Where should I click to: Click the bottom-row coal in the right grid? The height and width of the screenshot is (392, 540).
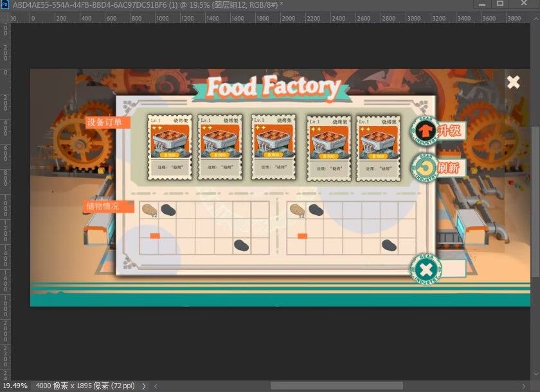pos(389,245)
